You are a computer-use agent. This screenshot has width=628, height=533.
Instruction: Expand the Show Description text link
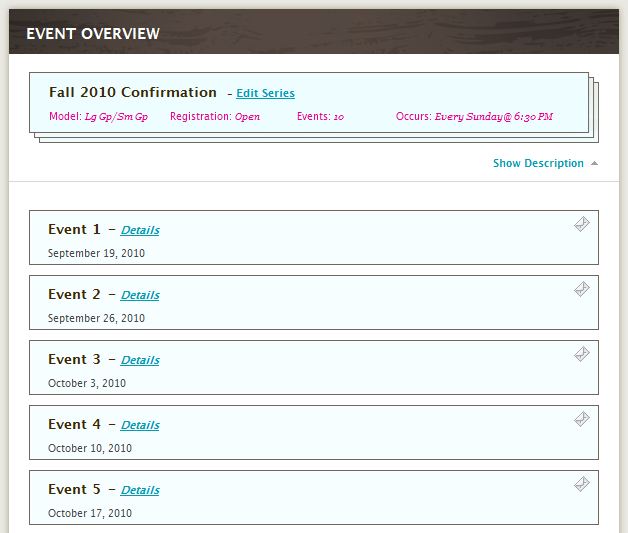click(x=538, y=163)
